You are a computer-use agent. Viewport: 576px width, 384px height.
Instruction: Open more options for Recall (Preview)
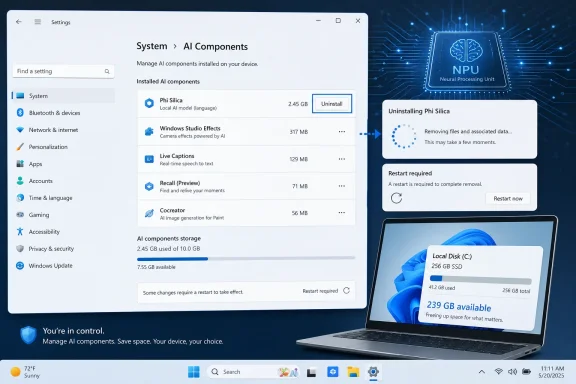pos(342,186)
